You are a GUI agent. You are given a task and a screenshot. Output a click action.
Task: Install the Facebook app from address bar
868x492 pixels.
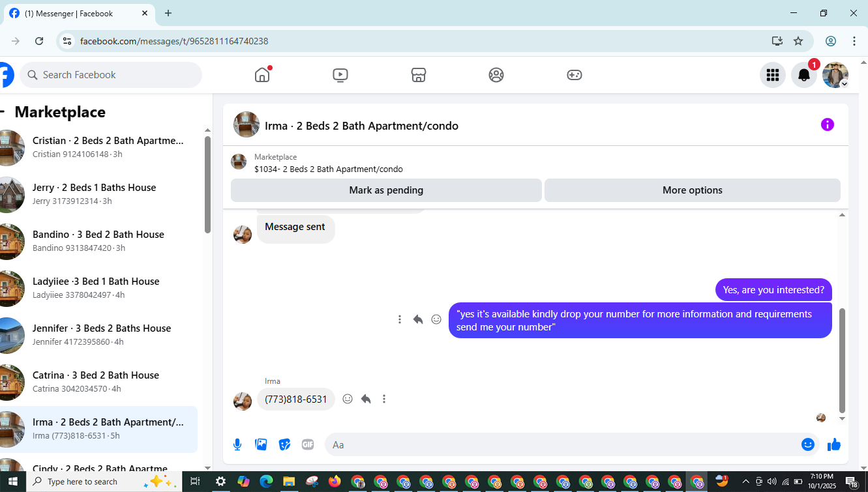(x=777, y=41)
